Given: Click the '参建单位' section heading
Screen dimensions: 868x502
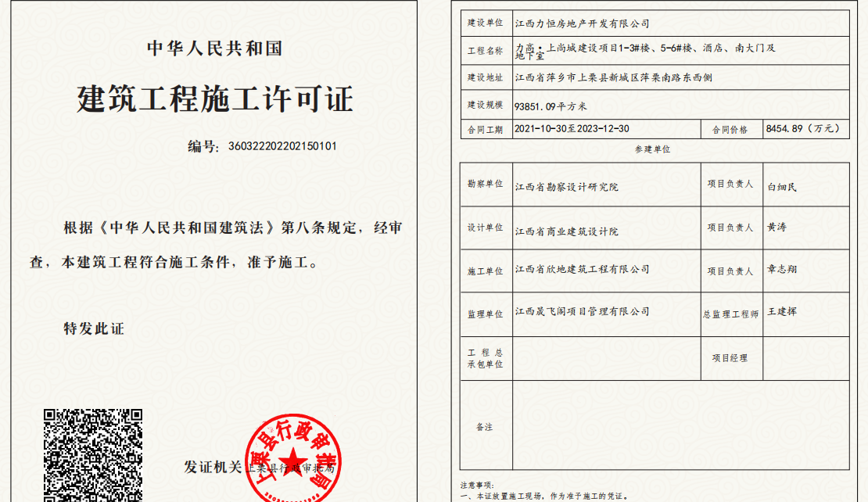Looking at the screenshot, I should (653, 149).
